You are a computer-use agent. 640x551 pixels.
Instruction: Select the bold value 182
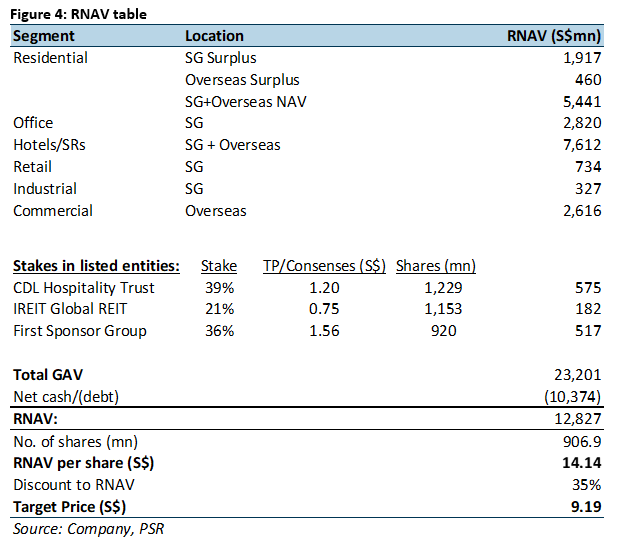coord(588,309)
